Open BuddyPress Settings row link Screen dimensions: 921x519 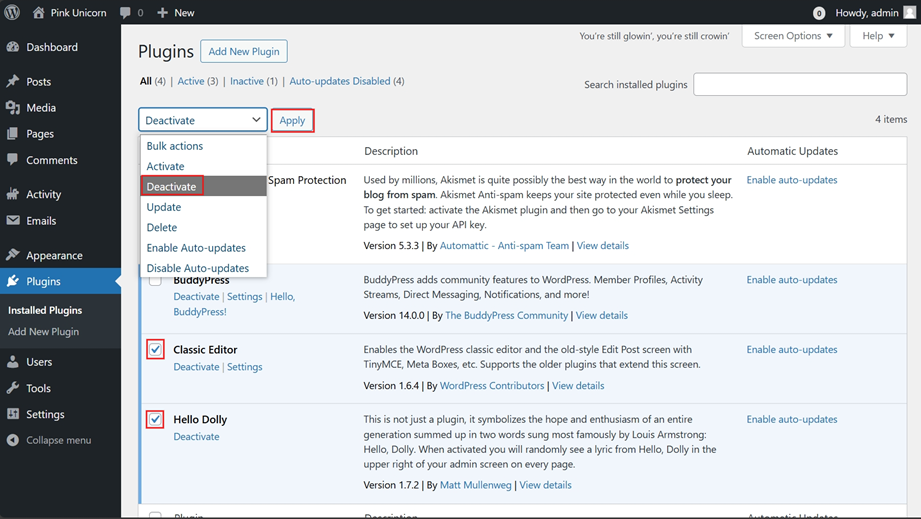244,296
